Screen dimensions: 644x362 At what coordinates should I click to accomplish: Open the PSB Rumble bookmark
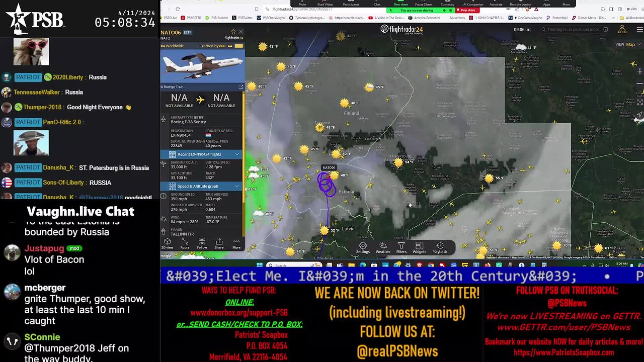[x=217, y=18]
